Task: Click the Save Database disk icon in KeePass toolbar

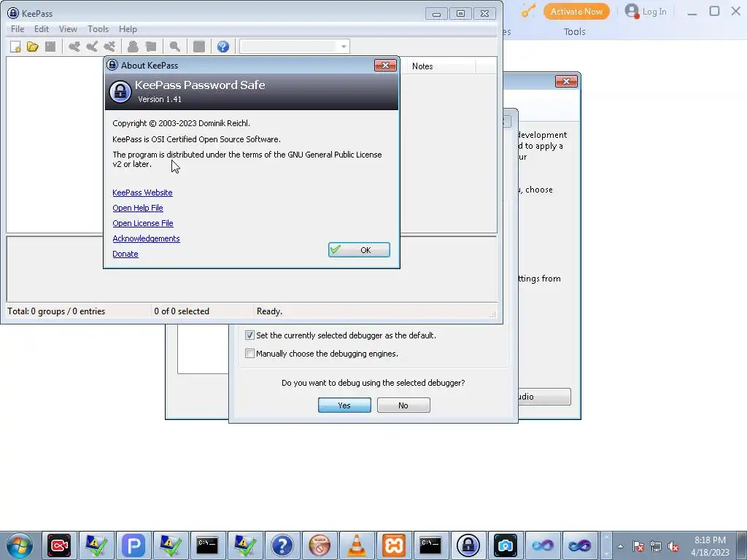Action: [50, 47]
